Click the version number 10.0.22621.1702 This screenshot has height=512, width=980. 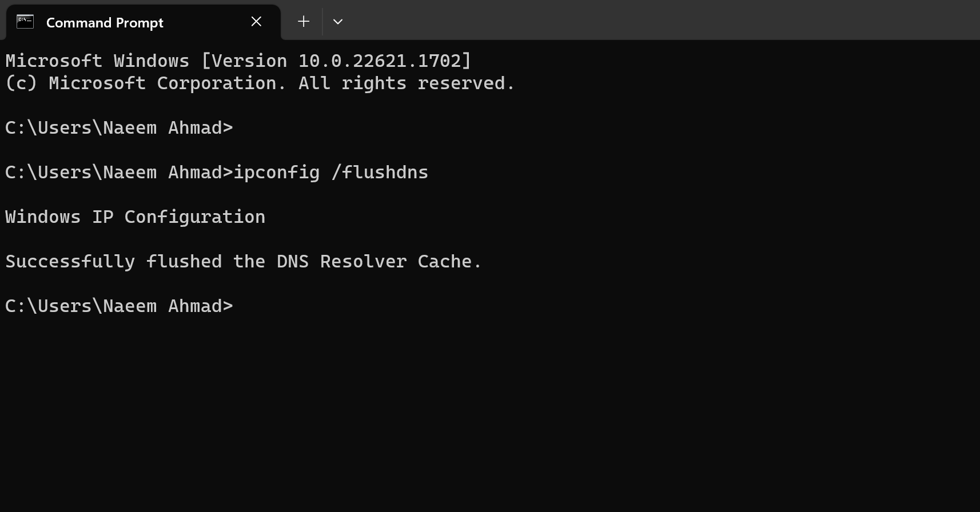379,61
